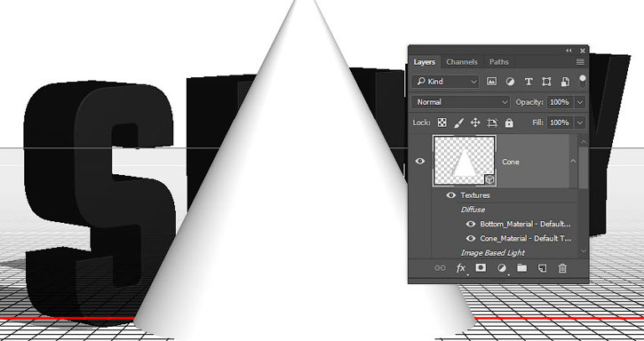Filter layers by type layer icon
The height and width of the screenshot is (341, 644).
click(x=529, y=82)
